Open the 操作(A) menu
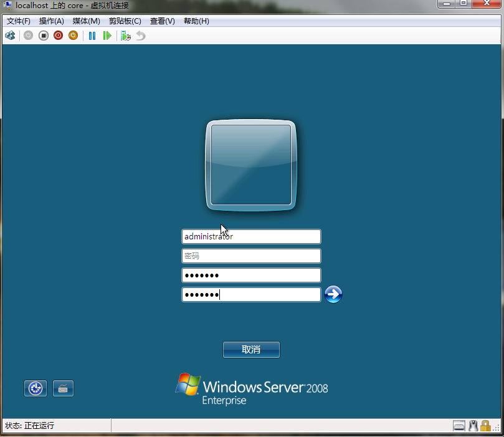 52,21
